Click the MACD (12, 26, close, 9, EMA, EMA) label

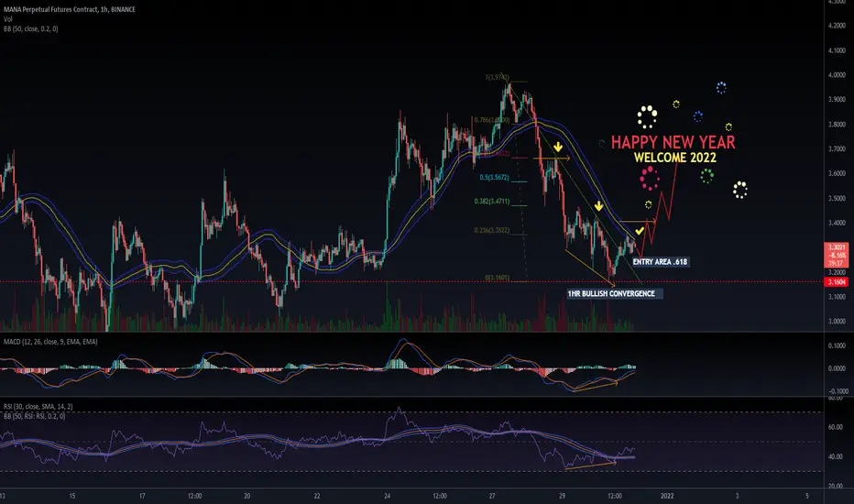tap(50, 342)
